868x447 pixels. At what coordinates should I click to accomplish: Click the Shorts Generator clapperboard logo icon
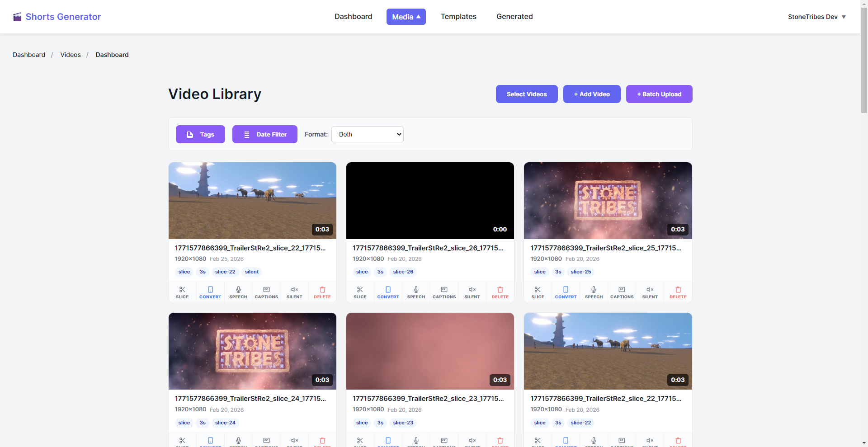pos(17,17)
